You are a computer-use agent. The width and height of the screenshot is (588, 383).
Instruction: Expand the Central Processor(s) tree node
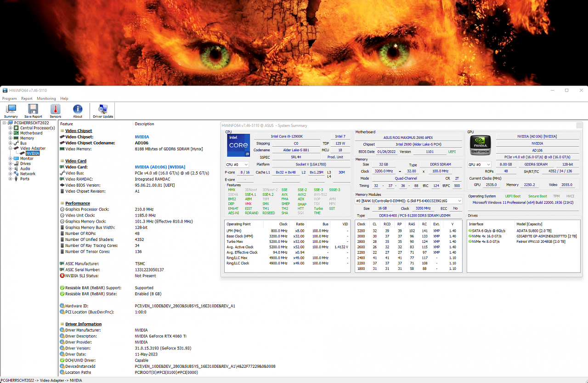(x=11, y=128)
